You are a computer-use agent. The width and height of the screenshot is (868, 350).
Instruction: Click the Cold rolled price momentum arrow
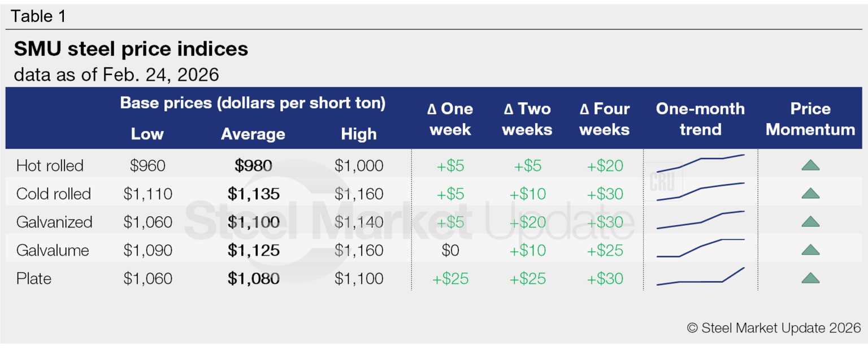pos(810,194)
